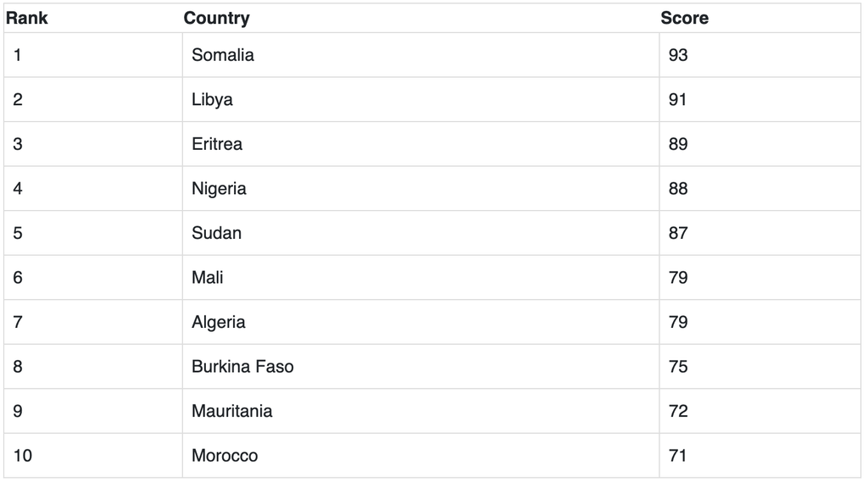Click the Sudan table cell
The image size is (868, 482).
216,233
